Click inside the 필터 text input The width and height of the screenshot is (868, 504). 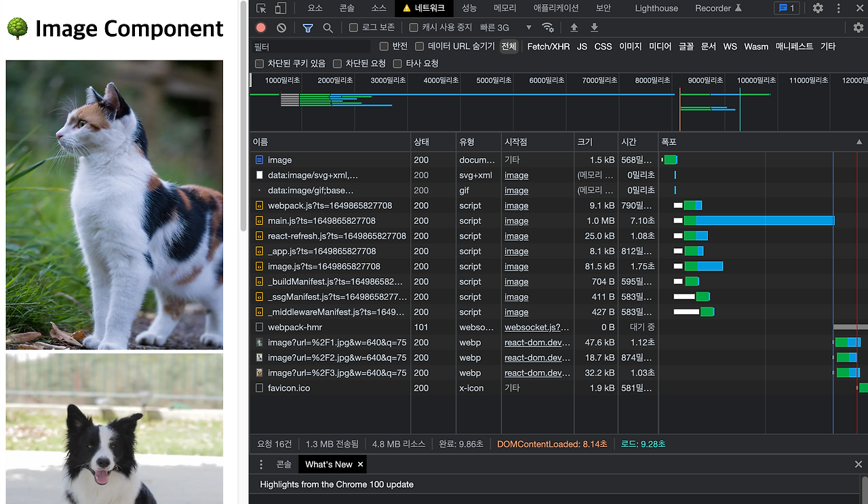click(311, 47)
